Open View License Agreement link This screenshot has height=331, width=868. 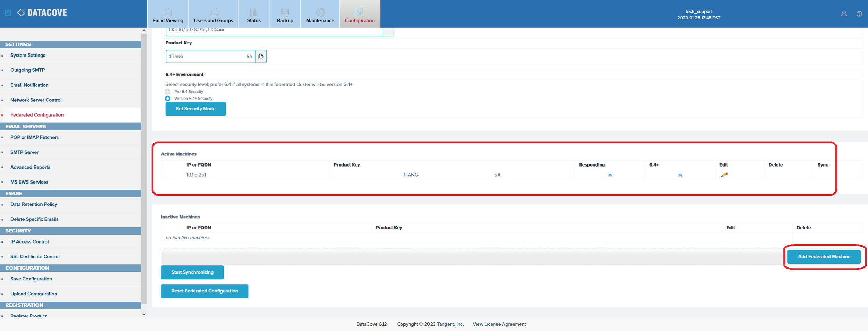(x=499, y=324)
